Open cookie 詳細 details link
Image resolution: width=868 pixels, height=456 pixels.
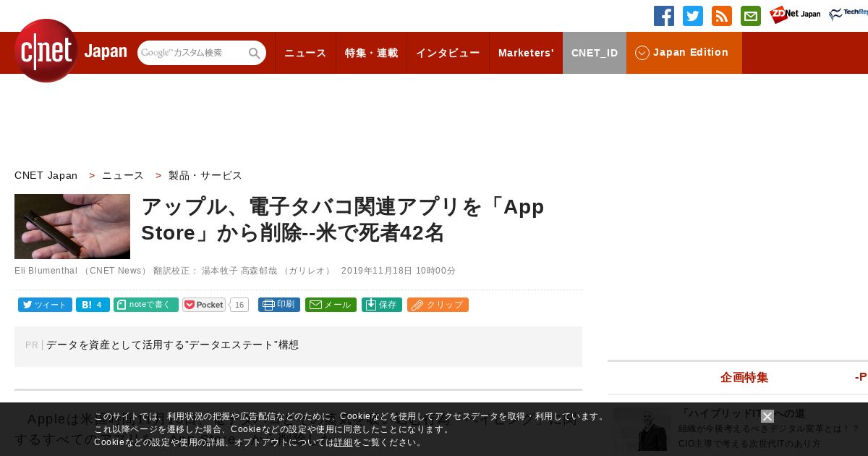[x=344, y=442]
